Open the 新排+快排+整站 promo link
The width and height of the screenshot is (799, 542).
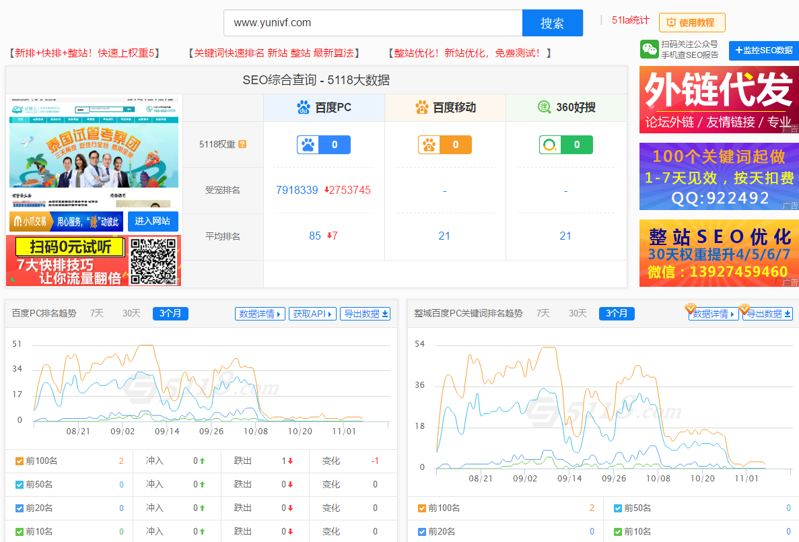(85, 53)
